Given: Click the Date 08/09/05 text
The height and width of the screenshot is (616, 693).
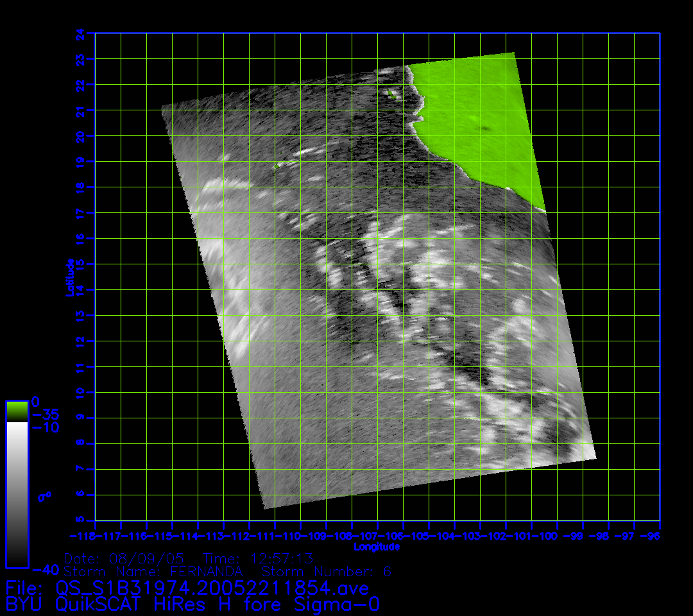Looking at the screenshot, I should click(124, 558).
